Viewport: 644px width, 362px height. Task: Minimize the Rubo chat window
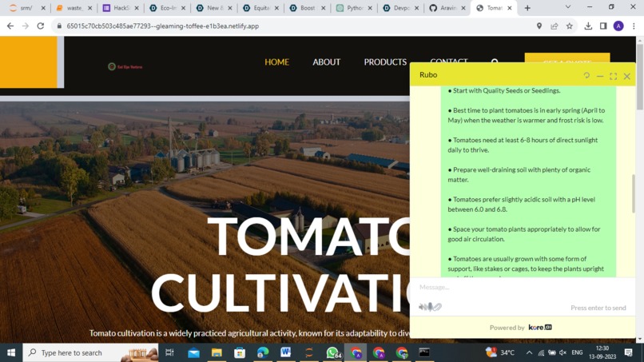click(600, 76)
